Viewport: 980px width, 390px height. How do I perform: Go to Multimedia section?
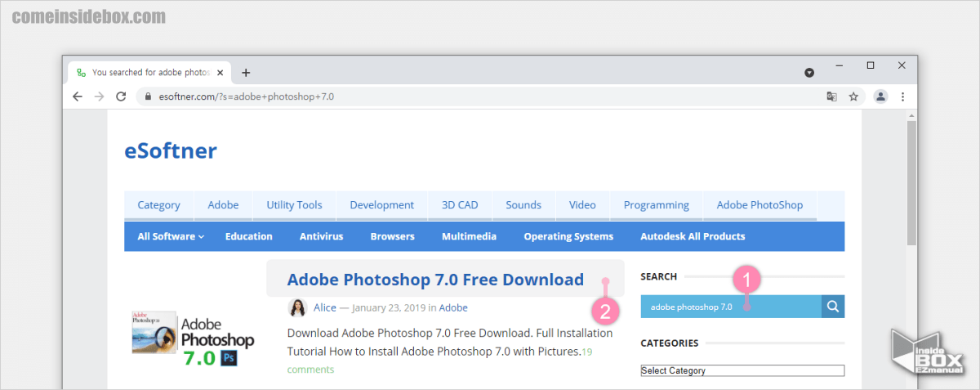(x=469, y=236)
